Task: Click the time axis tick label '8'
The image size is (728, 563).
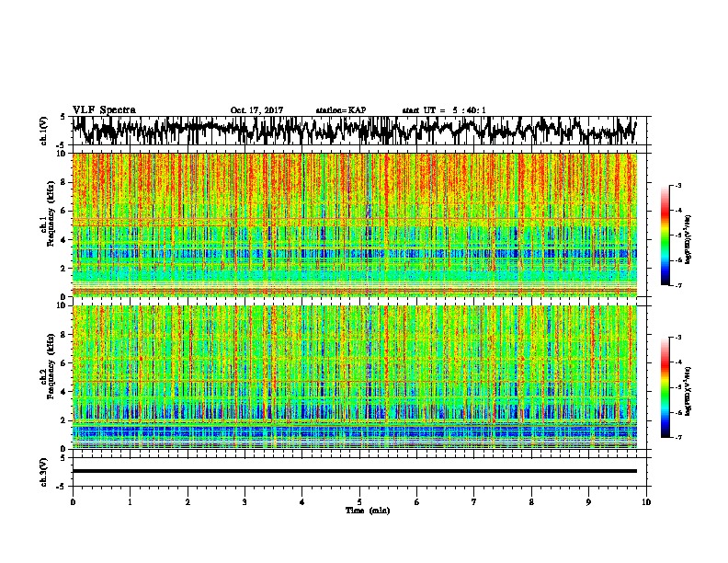Action: click(531, 502)
